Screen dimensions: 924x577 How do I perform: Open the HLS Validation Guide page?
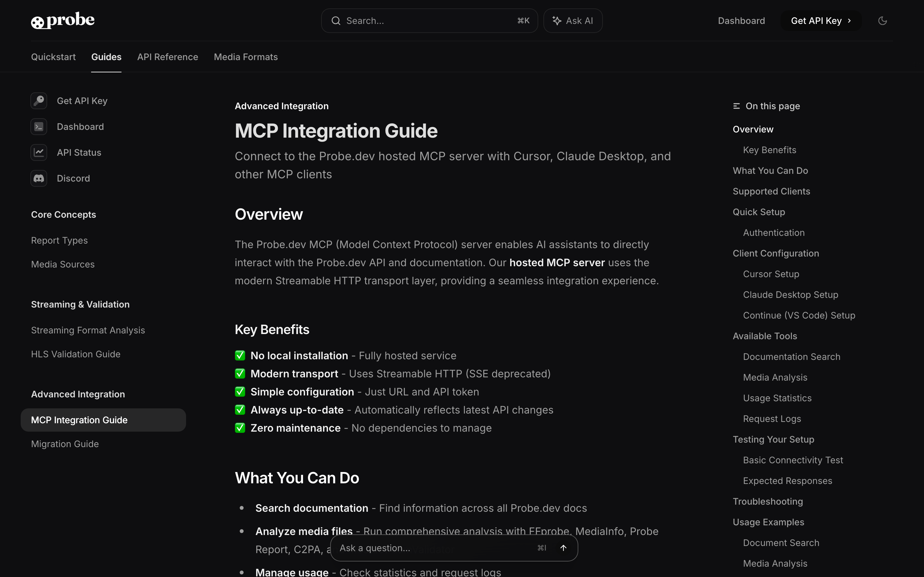[x=76, y=354]
